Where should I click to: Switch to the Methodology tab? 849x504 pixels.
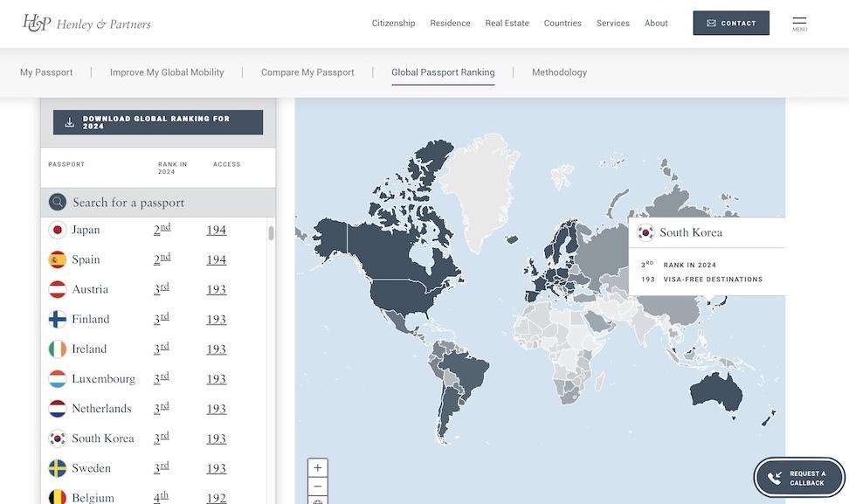click(x=559, y=72)
